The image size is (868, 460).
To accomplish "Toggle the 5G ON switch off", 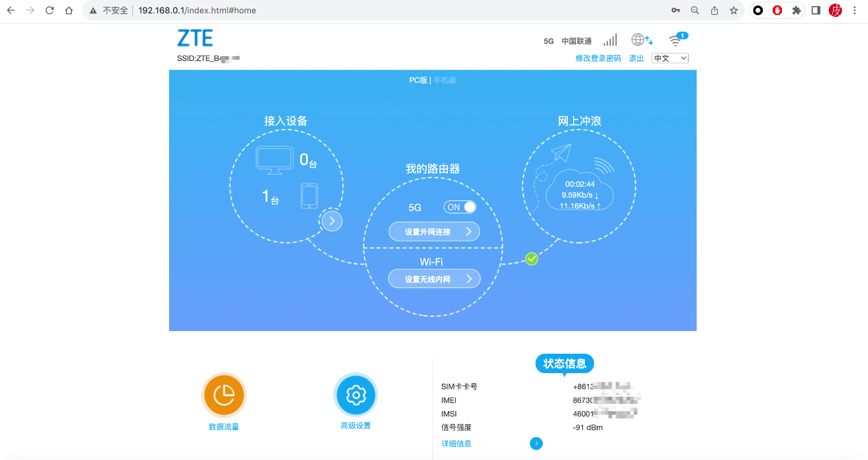I will coord(460,207).
